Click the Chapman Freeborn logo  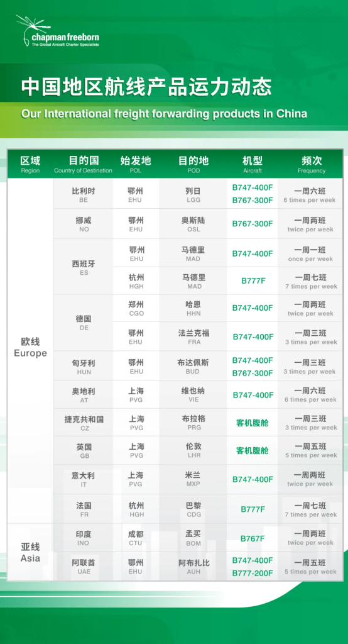[57, 31]
